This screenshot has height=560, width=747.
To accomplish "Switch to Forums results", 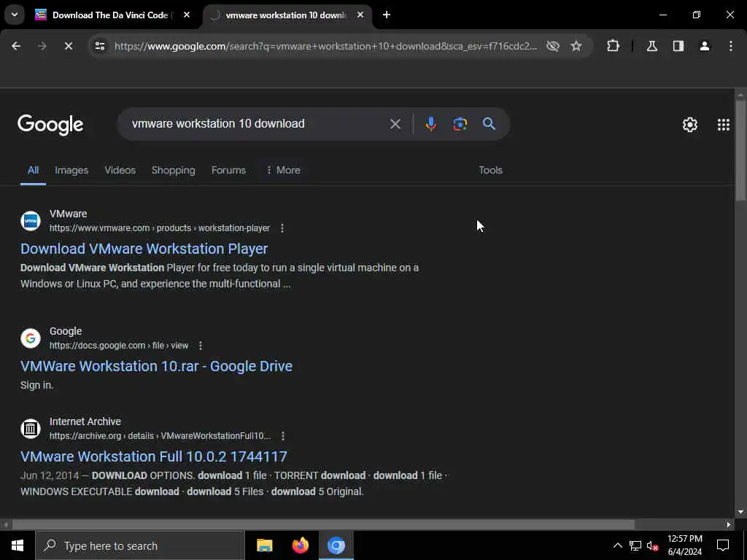I will [x=228, y=171].
